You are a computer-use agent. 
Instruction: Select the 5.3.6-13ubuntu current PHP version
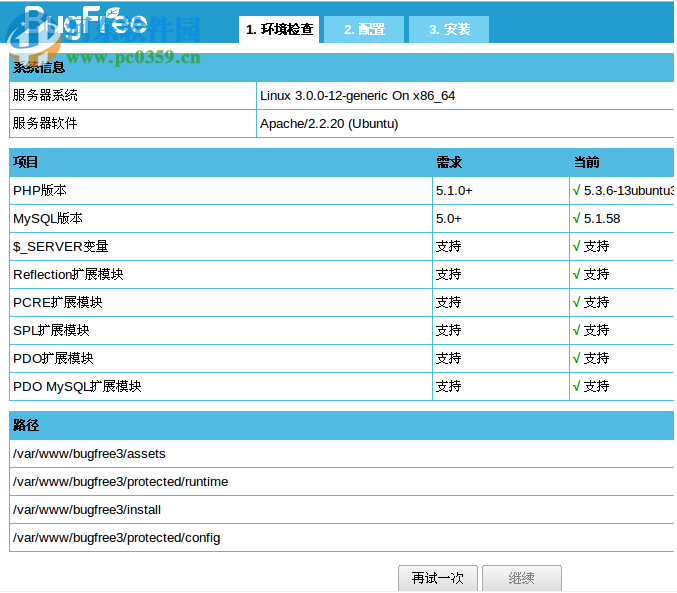tap(629, 190)
